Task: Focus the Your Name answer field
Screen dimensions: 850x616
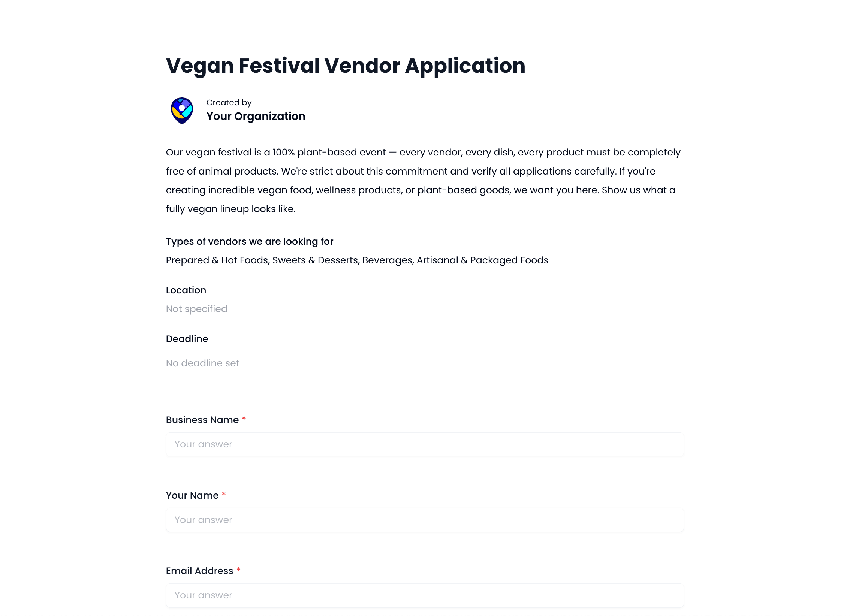Action: point(424,520)
